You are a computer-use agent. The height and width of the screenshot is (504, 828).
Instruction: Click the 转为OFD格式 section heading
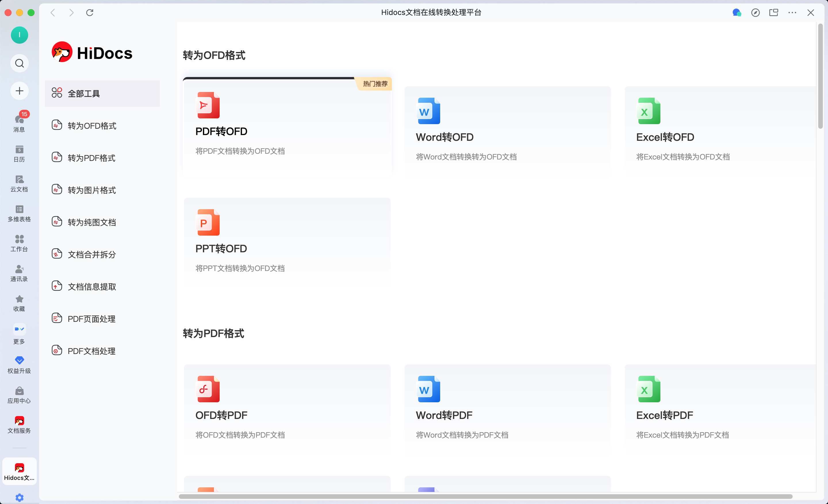(214, 55)
